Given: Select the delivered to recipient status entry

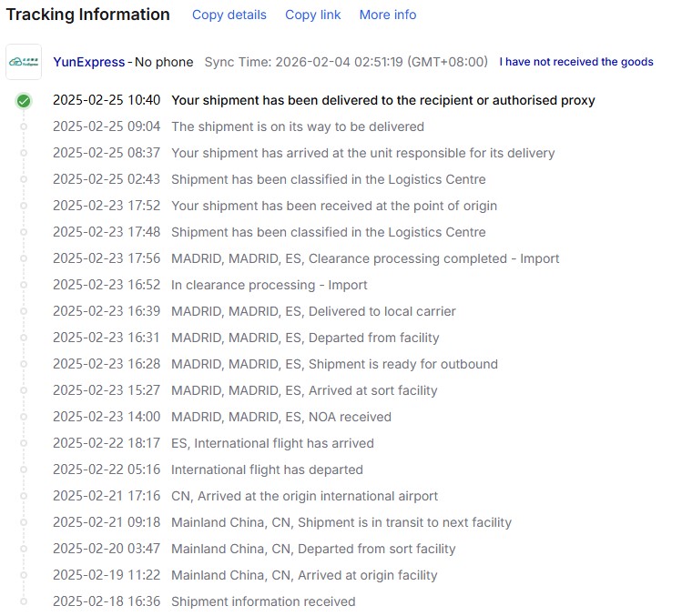Looking at the screenshot, I should 382,100.
